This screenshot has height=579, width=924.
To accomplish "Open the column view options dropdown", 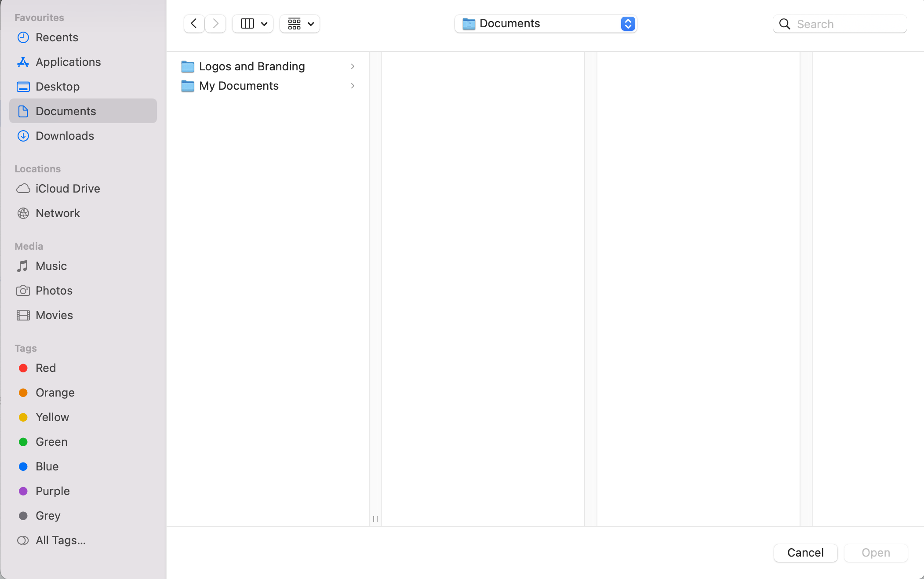I will tap(253, 24).
